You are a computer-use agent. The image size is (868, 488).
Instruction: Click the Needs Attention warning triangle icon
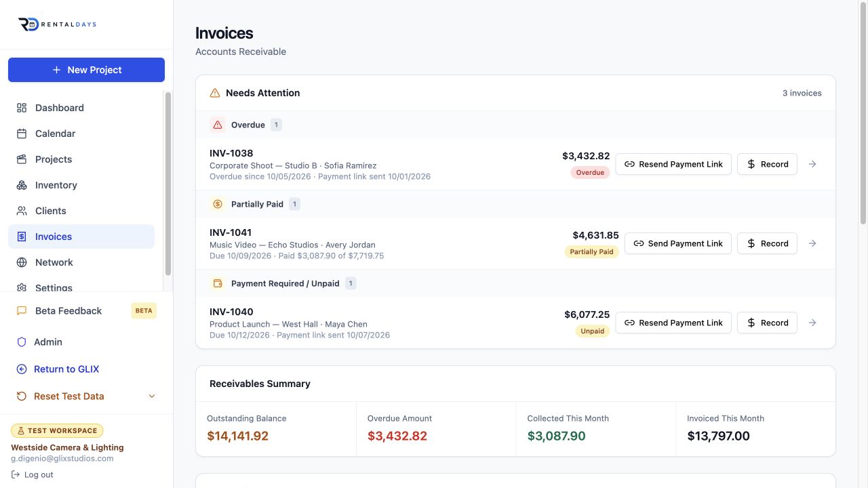[x=215, y=93]
